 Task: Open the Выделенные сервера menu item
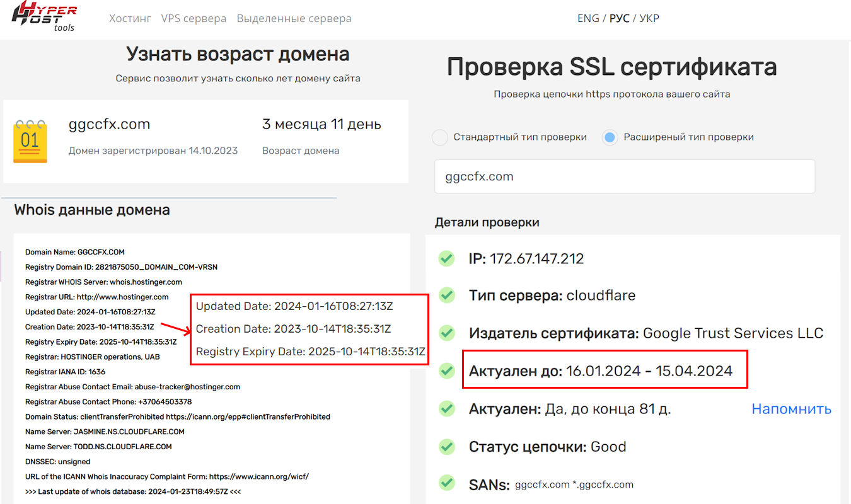click(x=294, y=18)
